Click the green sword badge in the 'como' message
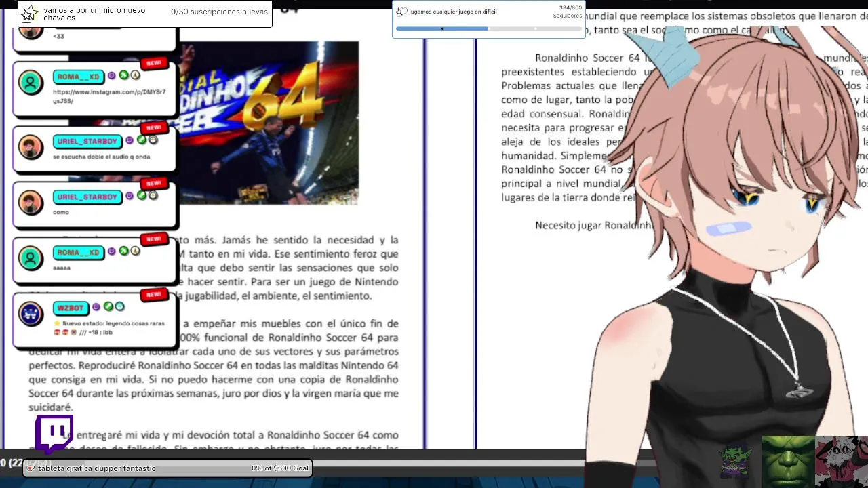Viewport: 868px width, 488px height. pos(141,196)
